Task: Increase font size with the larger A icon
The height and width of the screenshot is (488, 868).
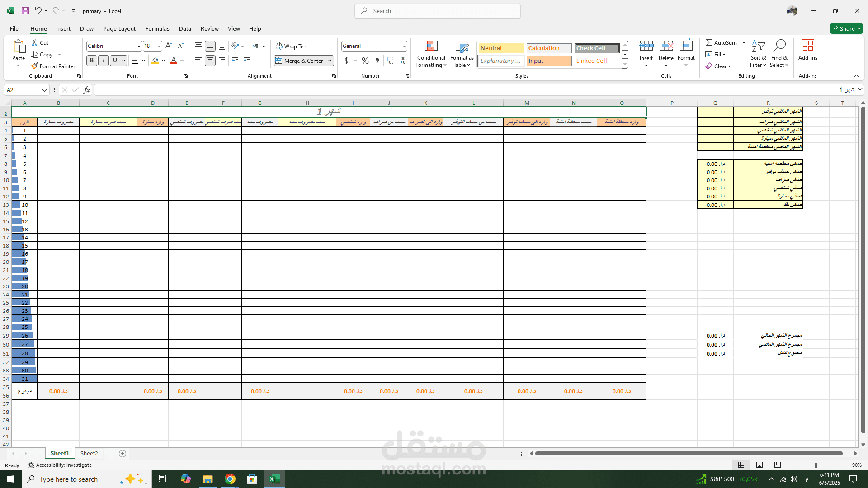Action: [169, 46]
